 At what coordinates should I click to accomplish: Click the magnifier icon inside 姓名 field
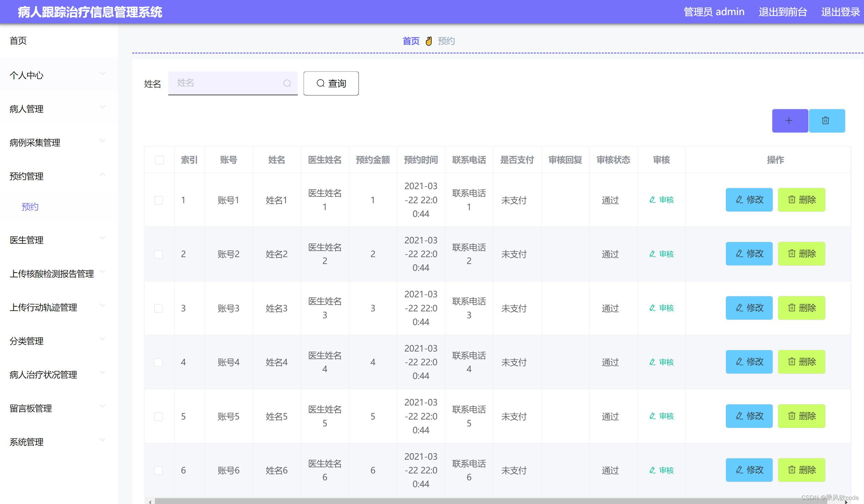tap(287, 83)
